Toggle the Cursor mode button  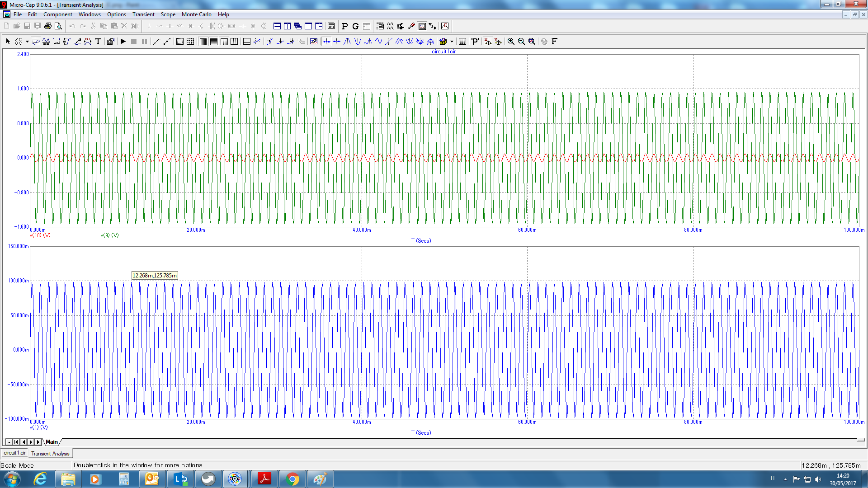point(46,42)
